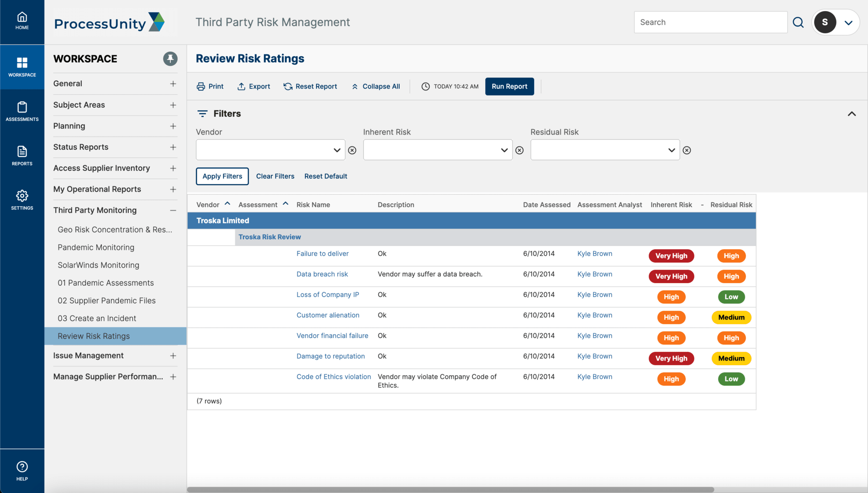Expand Subject Areas section
Screen dimensions: 868x493
(173, 105)
